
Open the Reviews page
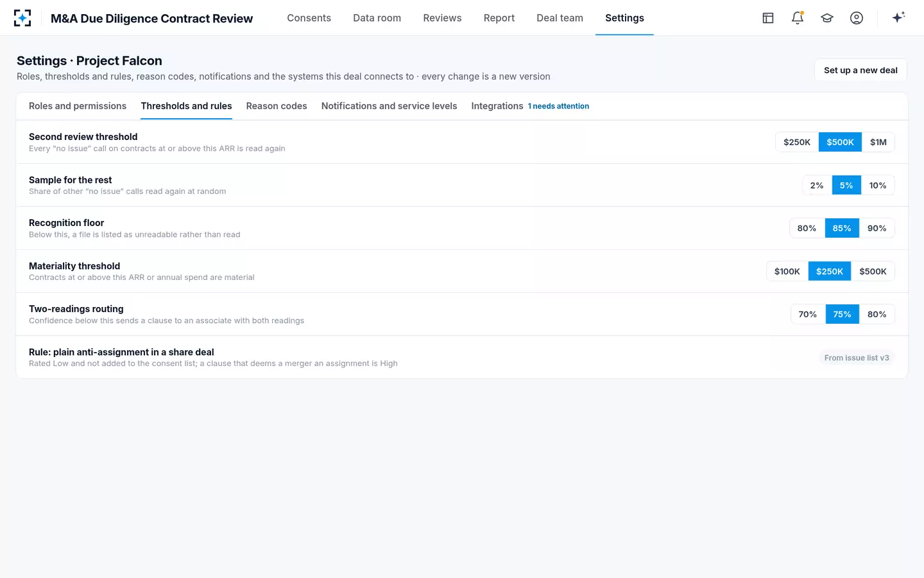click(x=443, y=18)
